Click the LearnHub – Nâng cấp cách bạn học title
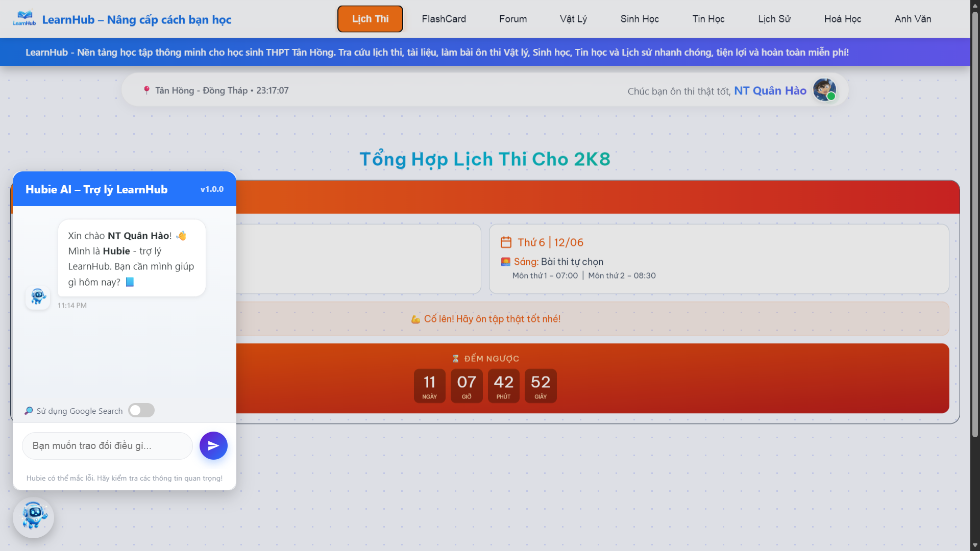Screen dimensions: 980x551 [x=137, y=19]
